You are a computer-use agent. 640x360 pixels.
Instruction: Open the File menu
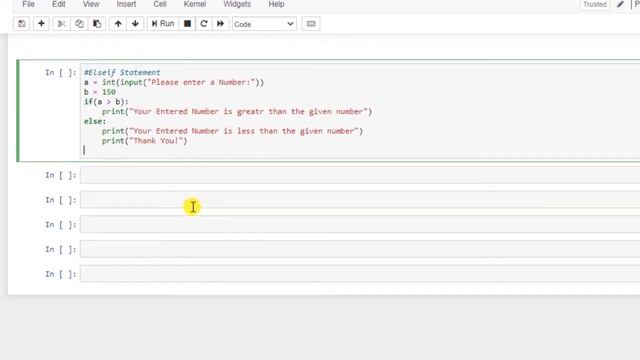point(28,4)
